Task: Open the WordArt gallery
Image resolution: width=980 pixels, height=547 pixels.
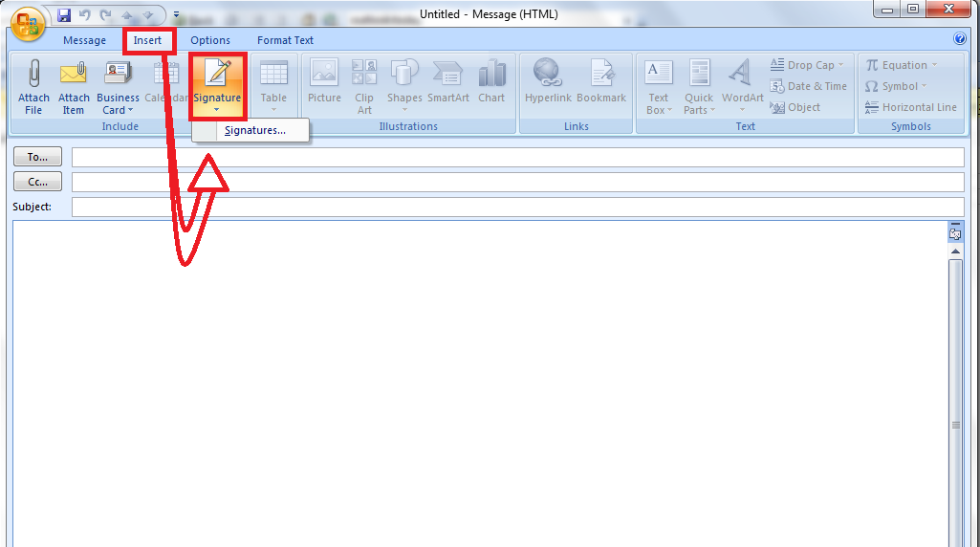Action: [x=743, y=86]
